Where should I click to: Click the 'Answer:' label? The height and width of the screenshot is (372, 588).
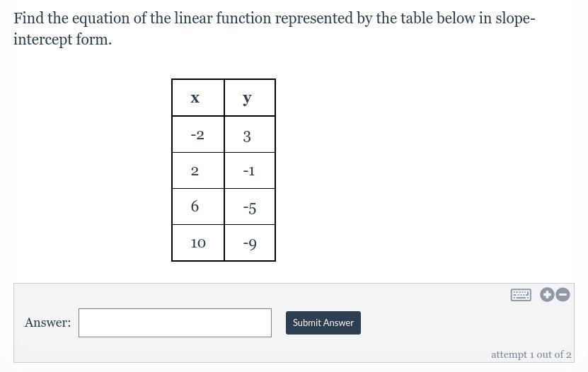tap(47, 322)
